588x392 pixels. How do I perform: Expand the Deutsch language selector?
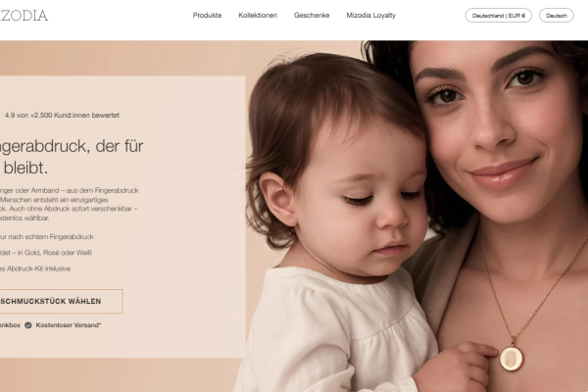[x=556, y=16]
